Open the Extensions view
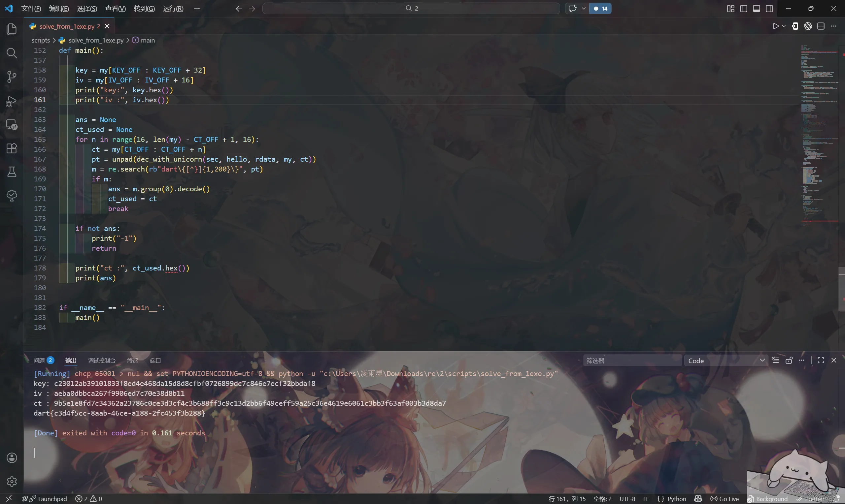 tap(12, 148)
